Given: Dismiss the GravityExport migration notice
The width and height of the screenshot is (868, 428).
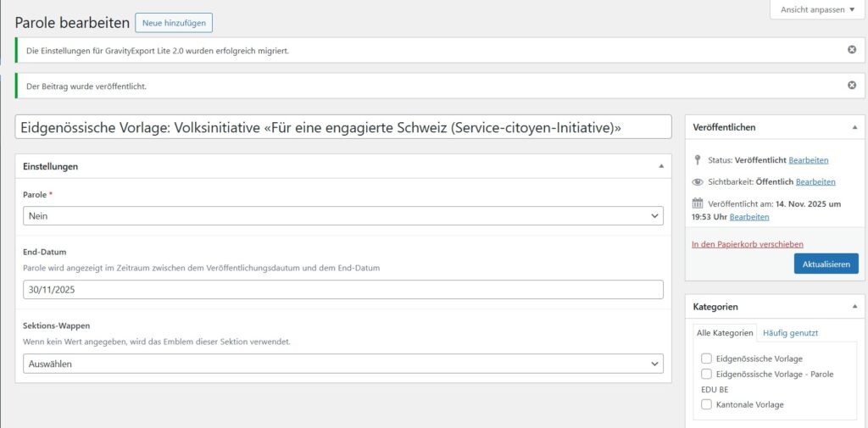Looking at the screenshot, I should (851, 50).
